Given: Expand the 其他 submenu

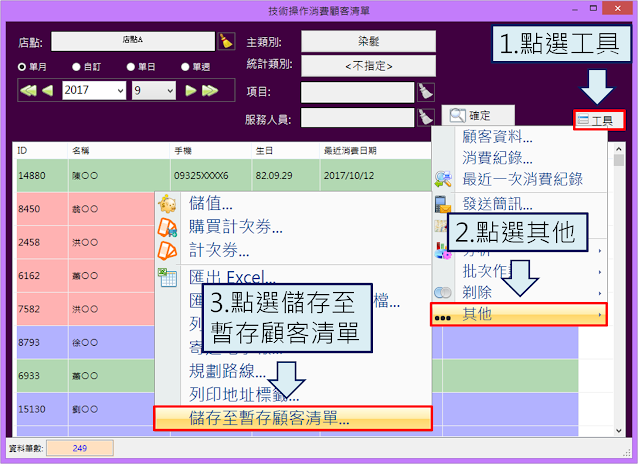Looking at the screenshot, I should click(x=519, y=315).
